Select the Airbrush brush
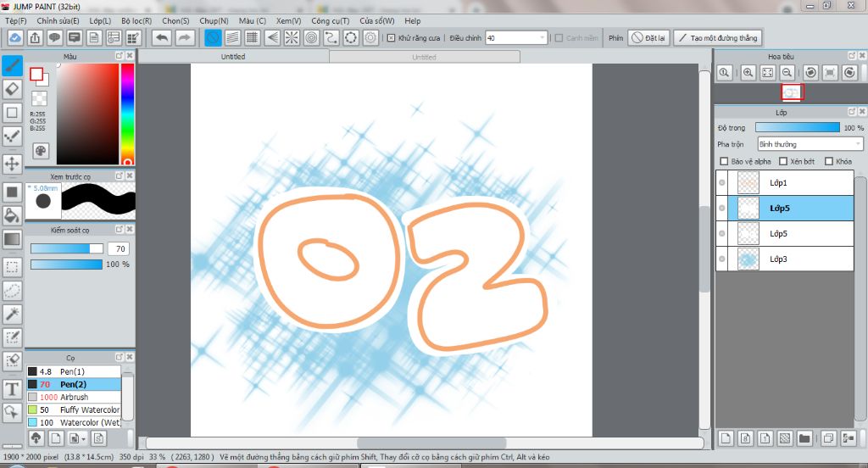 point(74,397)
